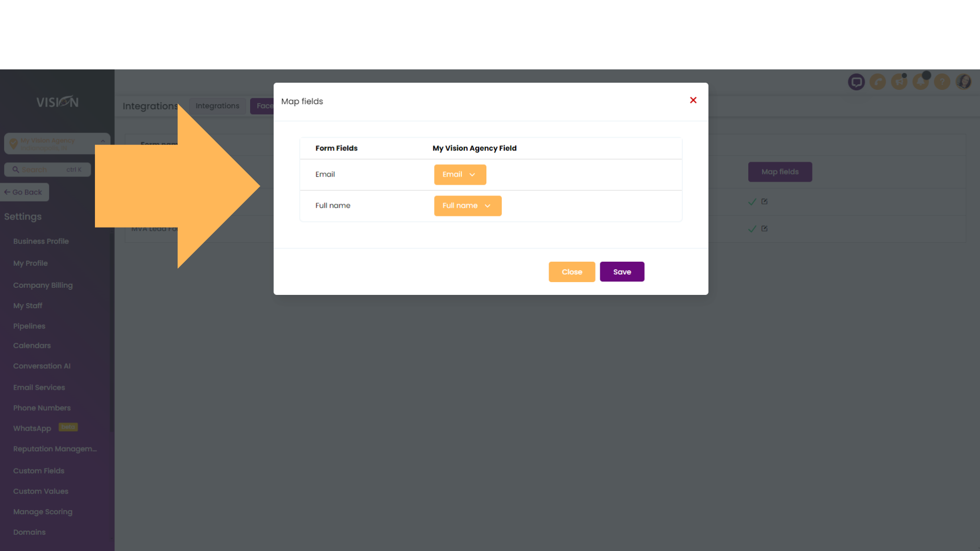Screen dimensions: 980x551
Task: Open Reputation Management settings
Action: point(55,449)
